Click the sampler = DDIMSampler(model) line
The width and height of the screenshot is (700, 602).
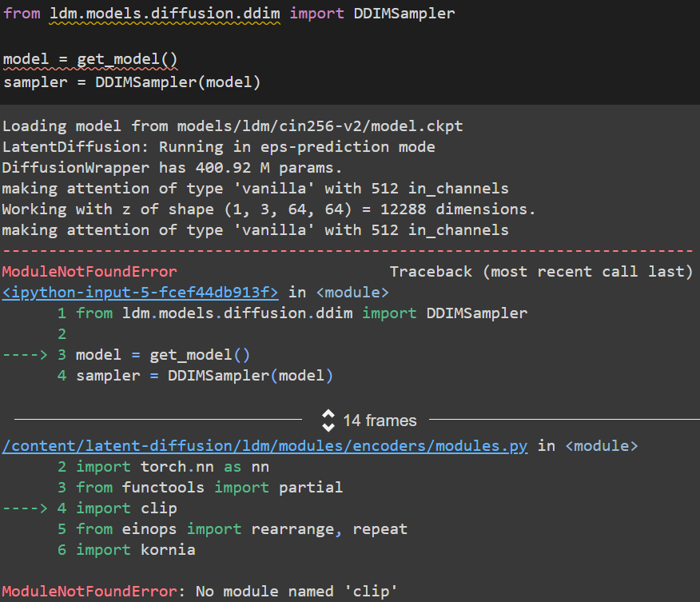point(132,82)
